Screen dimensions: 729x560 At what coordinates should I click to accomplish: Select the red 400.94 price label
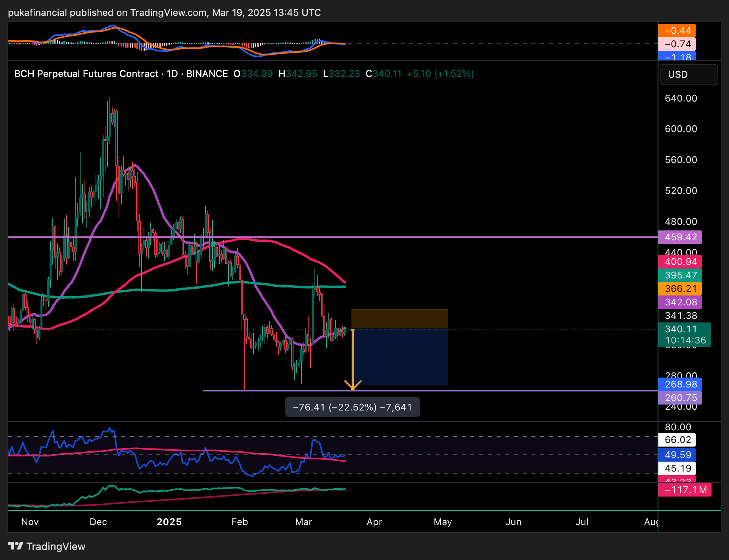point(680,262)
